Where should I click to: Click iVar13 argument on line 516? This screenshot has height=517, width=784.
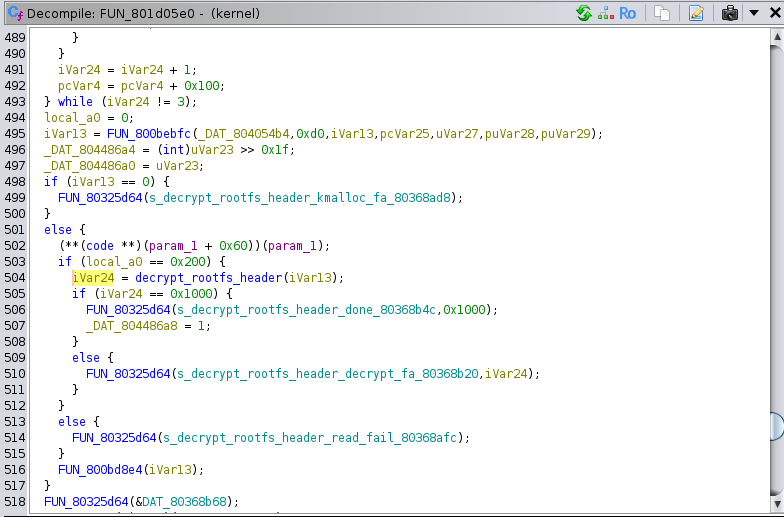pyautogui.click(x=170, y=470)
